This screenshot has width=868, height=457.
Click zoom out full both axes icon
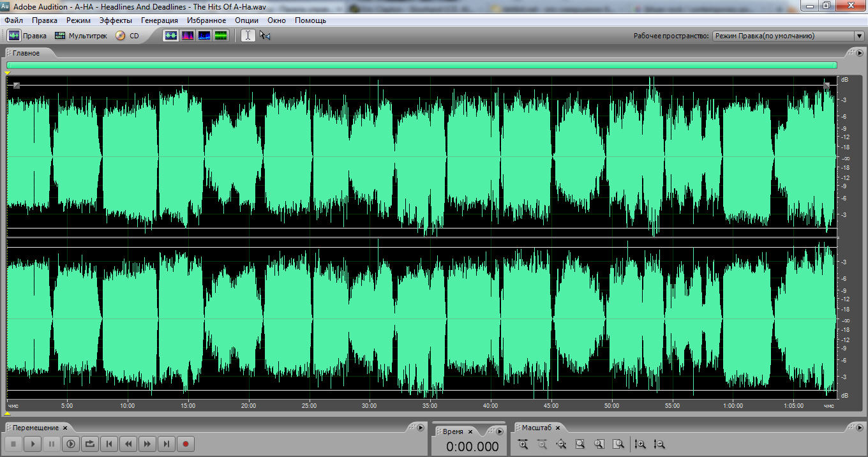pos(561,444)
